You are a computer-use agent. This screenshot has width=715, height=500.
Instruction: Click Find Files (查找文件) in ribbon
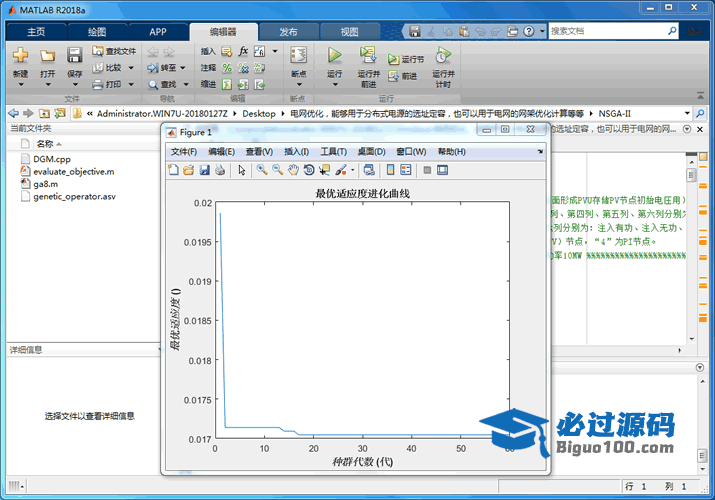tap(114, 51)
